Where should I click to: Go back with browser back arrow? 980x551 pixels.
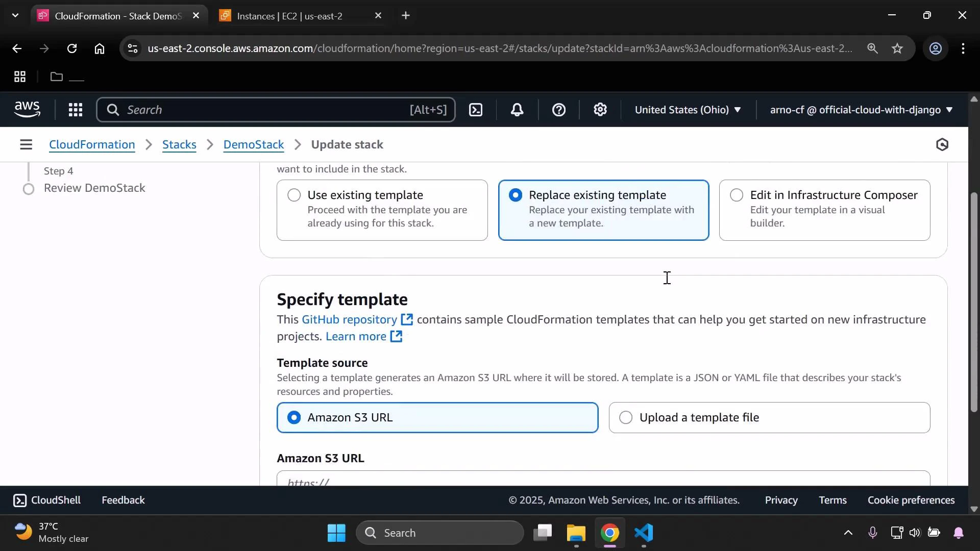pos(17,48)
